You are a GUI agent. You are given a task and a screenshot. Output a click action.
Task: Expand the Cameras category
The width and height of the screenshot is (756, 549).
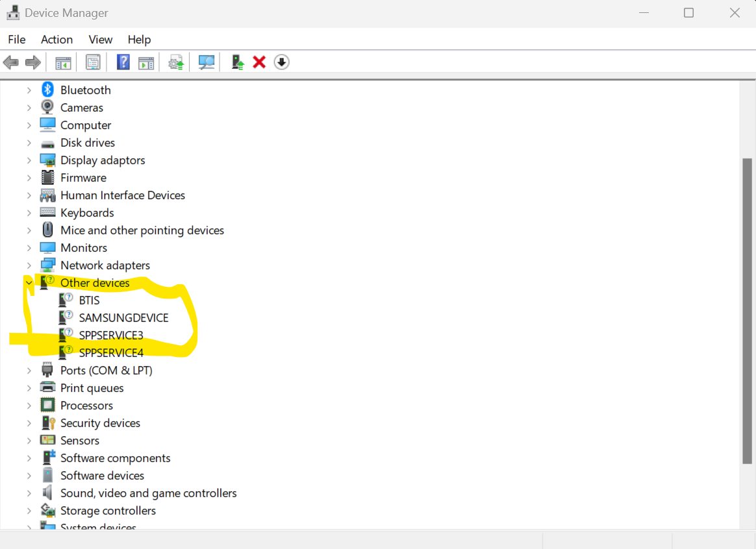coord(29,107)
